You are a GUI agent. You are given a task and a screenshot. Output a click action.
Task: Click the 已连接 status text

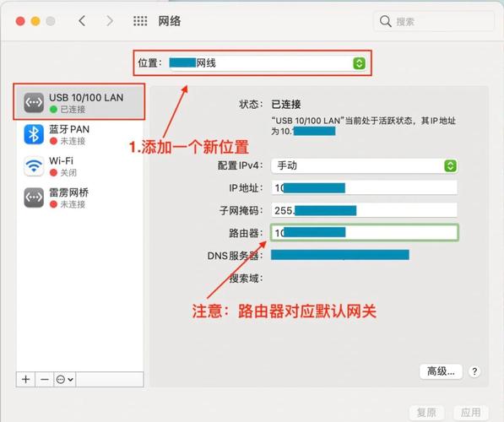[286, 104]
